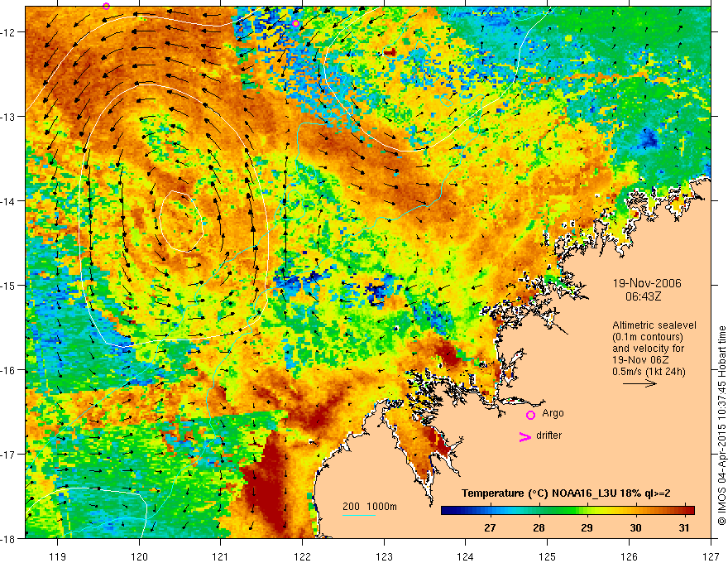Click the '19-Nov 06Z' text line
Viewport: 728px width, 563px height.
[x=641, y=360]
